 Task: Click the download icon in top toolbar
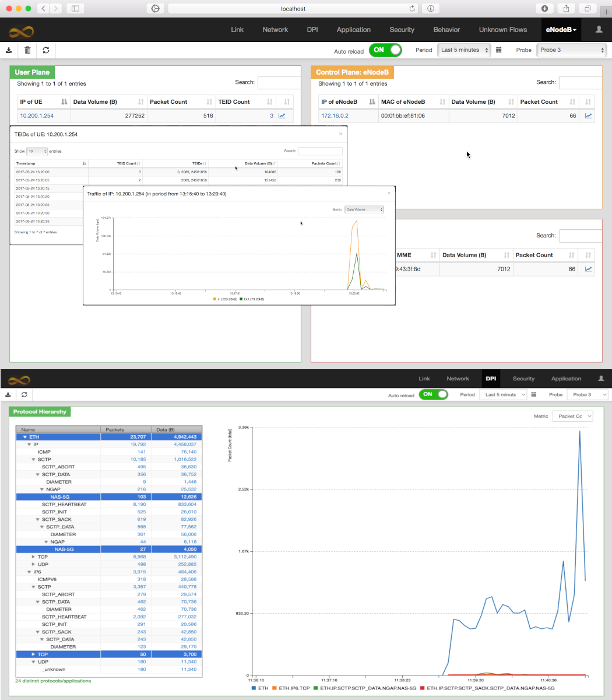click(x=9, y=50)
